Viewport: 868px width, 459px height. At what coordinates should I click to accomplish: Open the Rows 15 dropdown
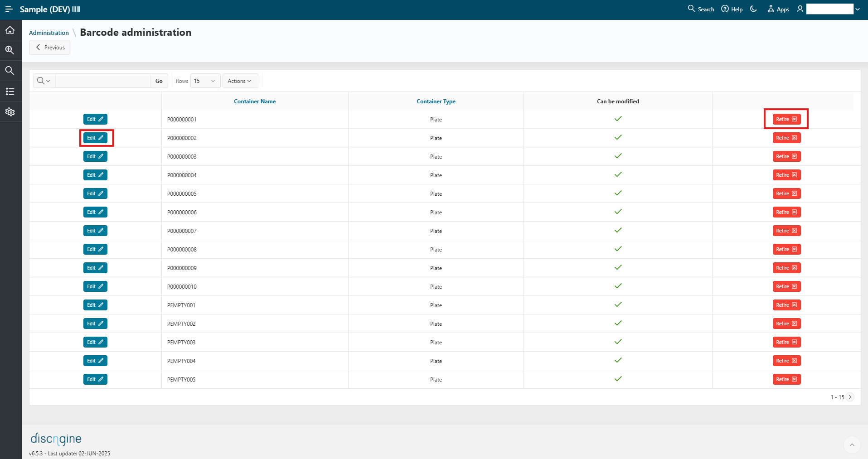click(205, 81)
